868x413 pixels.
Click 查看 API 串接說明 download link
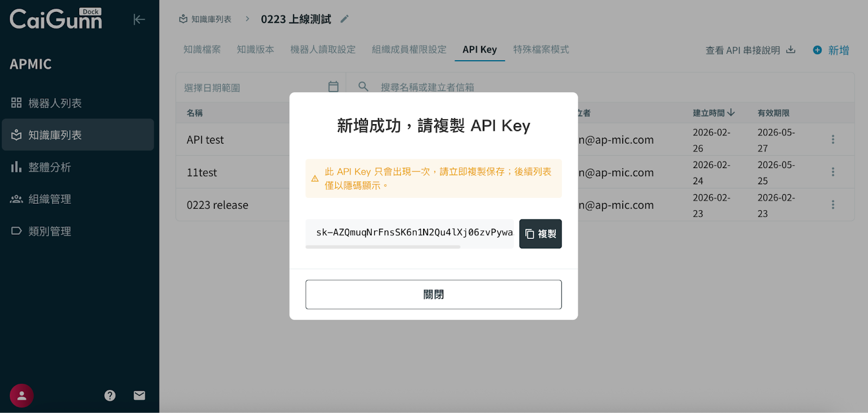(x=750, y=50)
